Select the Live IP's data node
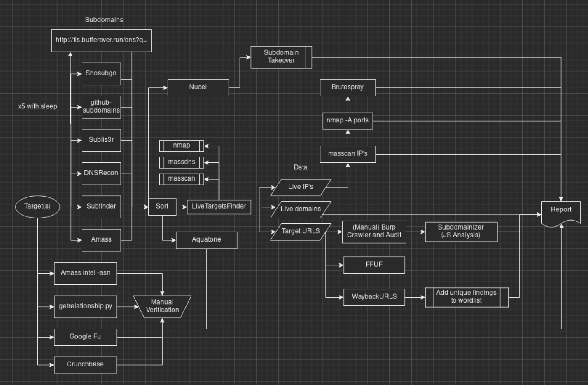Viewport: 588px width, 385px height. 301,188
